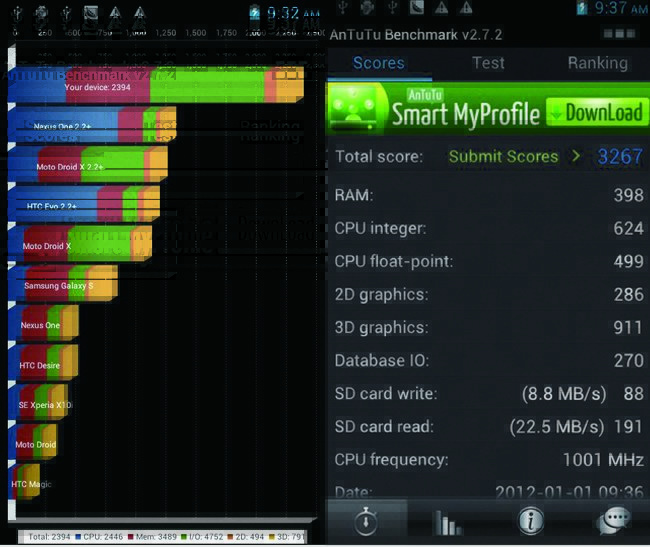Open the bar chart icon in bottom bar
The image size is (650, 547).
click(x=446, y=522)
